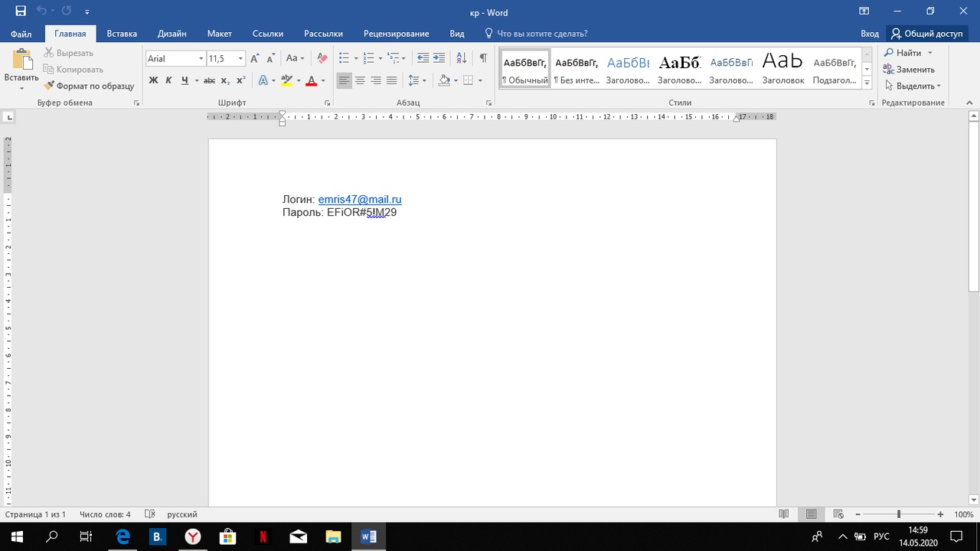The width and height of the screenshot is (980, 551).
Task: Select the Format Painter tool
Action: click(x=89, y=86)
